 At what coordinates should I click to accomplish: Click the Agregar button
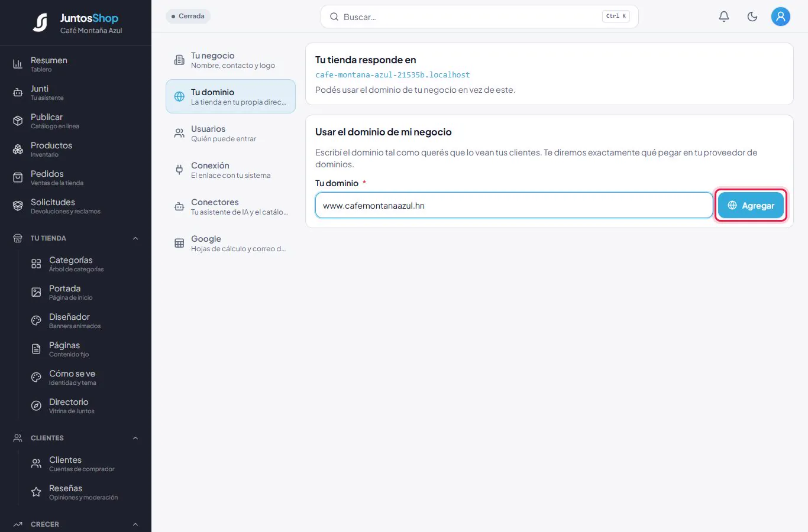751,205
